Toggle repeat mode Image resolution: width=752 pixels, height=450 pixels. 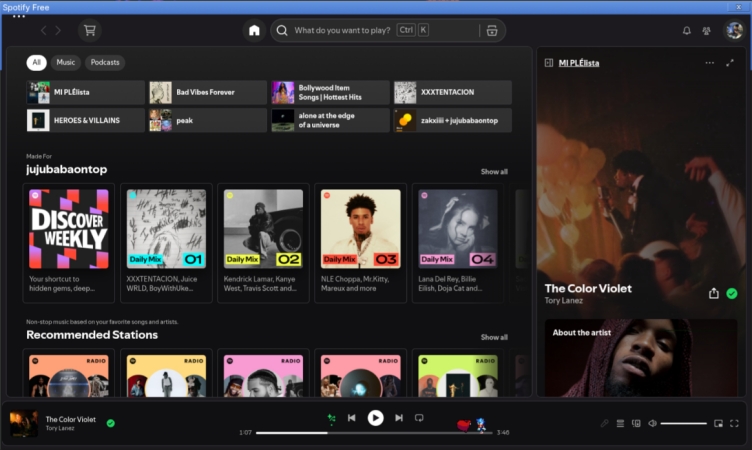(419, 418)
